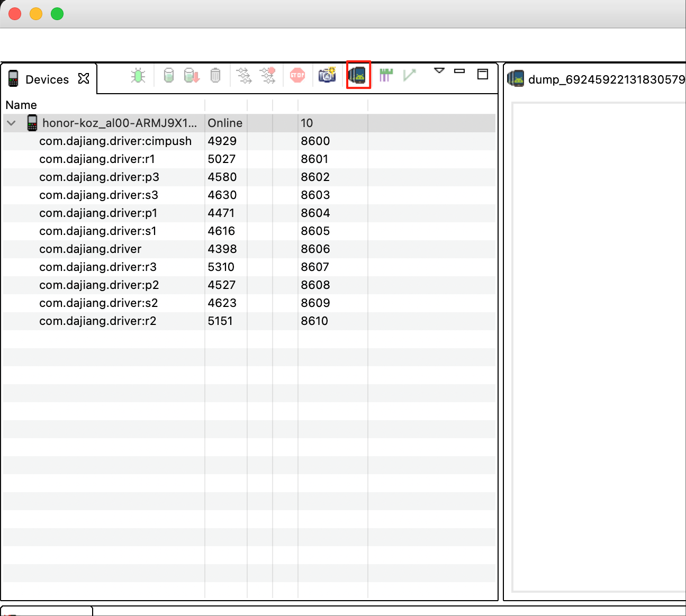Click the port value 8601

click(315, 159)
